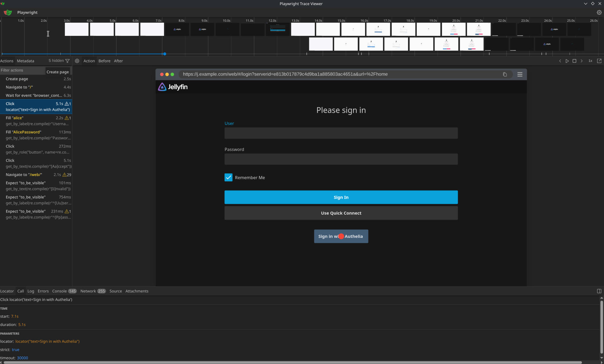Image resolution: width=604 pixels, height=364 pixels.
Task: Open the Log tab
Action: click(x=31, y=291)
